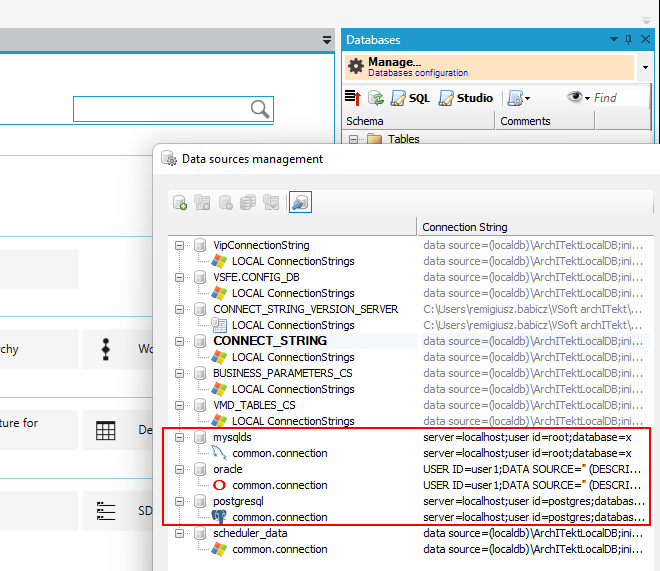Click the list lines icon tile beside SD
This screenshot has height=571, width=660.
coord(105,511)
